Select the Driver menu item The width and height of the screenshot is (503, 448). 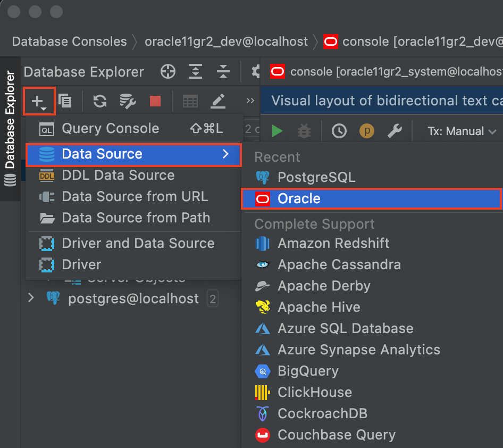[133, 265]
